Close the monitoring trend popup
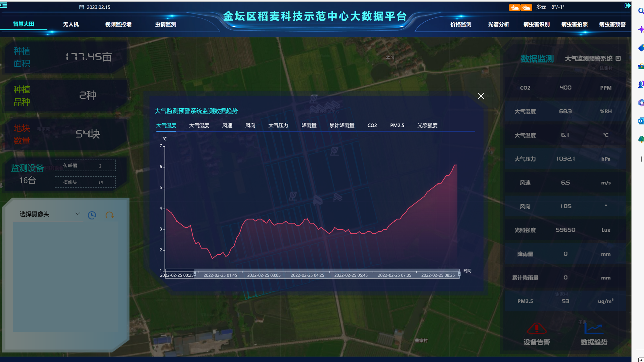The width and height of the screenshot is (644, 362). [x=481, y=96]
